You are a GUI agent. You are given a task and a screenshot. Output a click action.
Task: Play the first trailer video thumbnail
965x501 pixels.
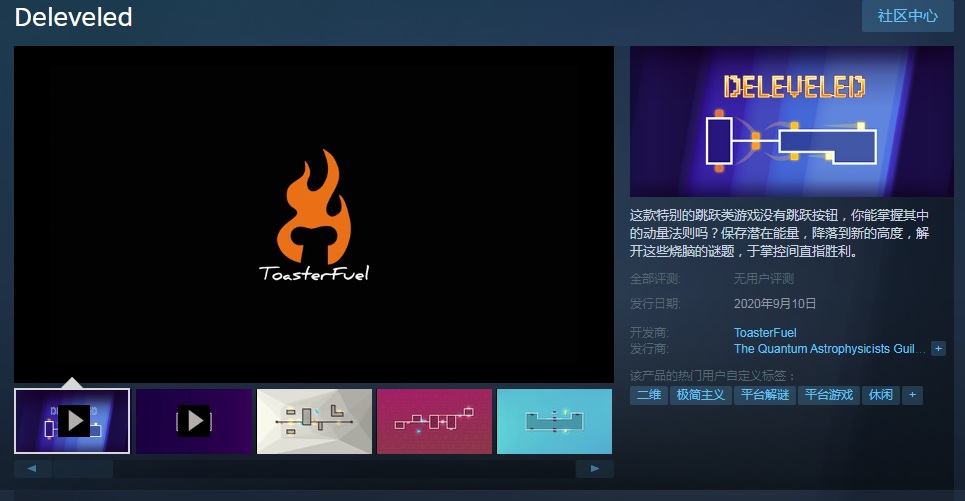click(72, 421)
